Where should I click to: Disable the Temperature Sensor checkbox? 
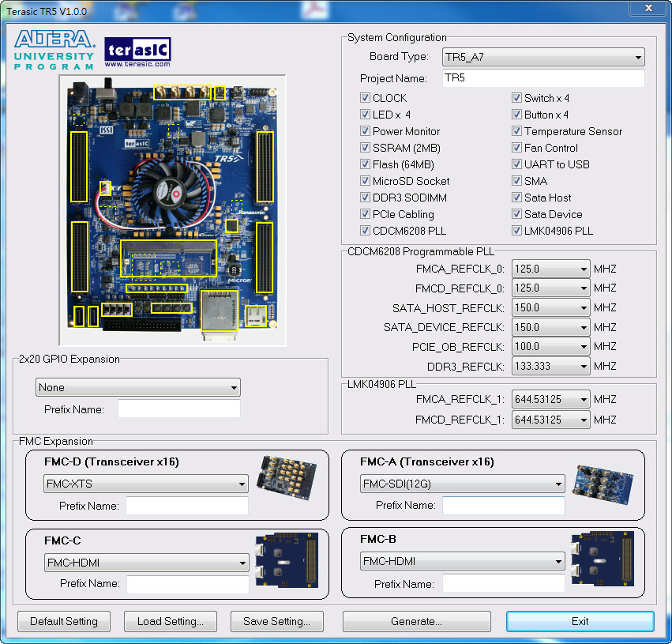516,131
